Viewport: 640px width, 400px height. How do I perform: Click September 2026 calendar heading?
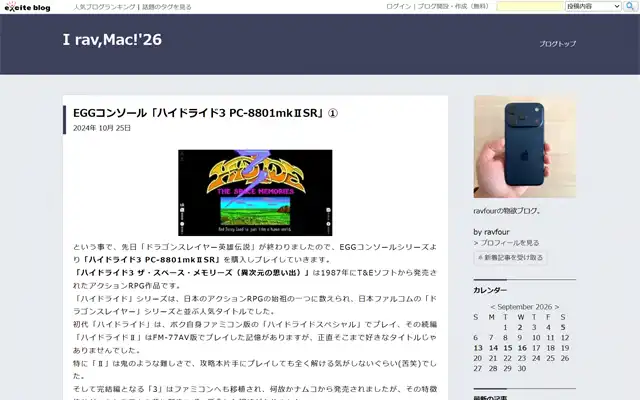(x=524, y=307)
